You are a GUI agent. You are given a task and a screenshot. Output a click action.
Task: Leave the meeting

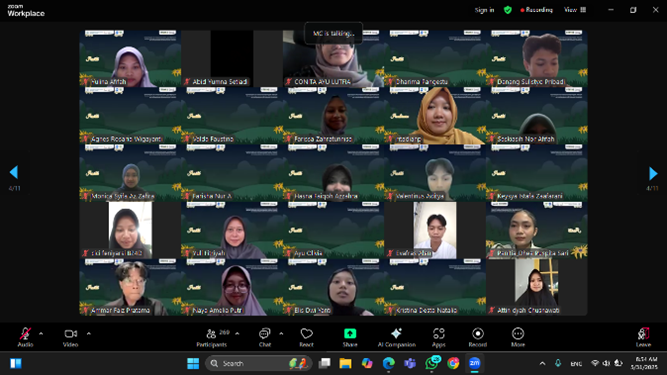pos(643,337)
